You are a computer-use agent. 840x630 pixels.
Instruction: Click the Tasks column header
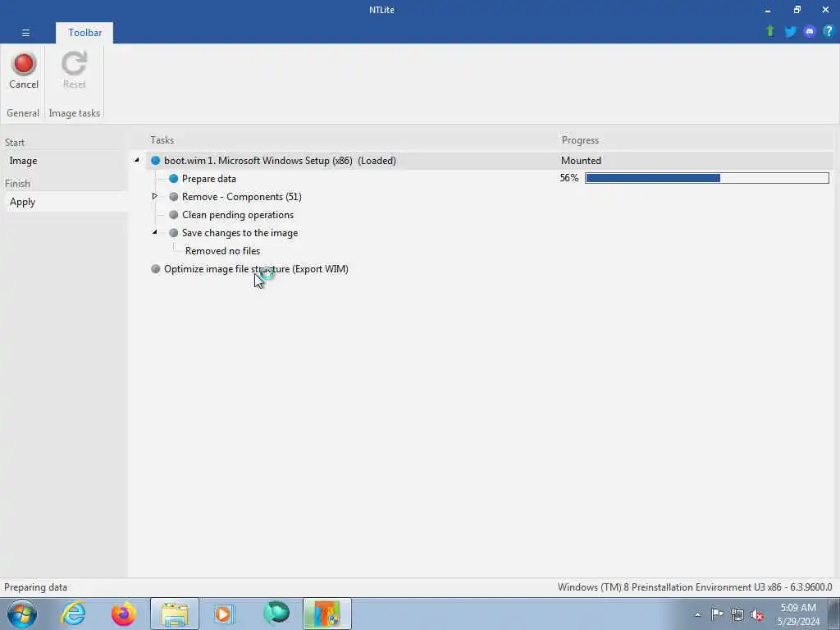162,139
